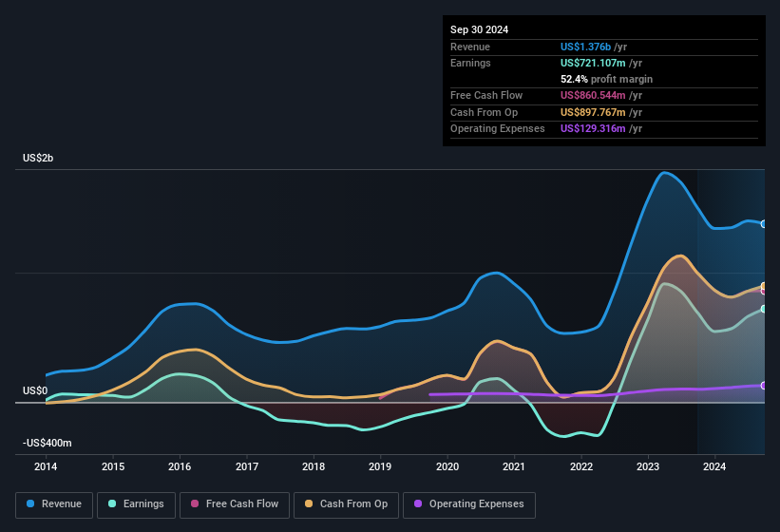
Task: Click the 2021 x-axis label
Action: (x=514, y=466)
